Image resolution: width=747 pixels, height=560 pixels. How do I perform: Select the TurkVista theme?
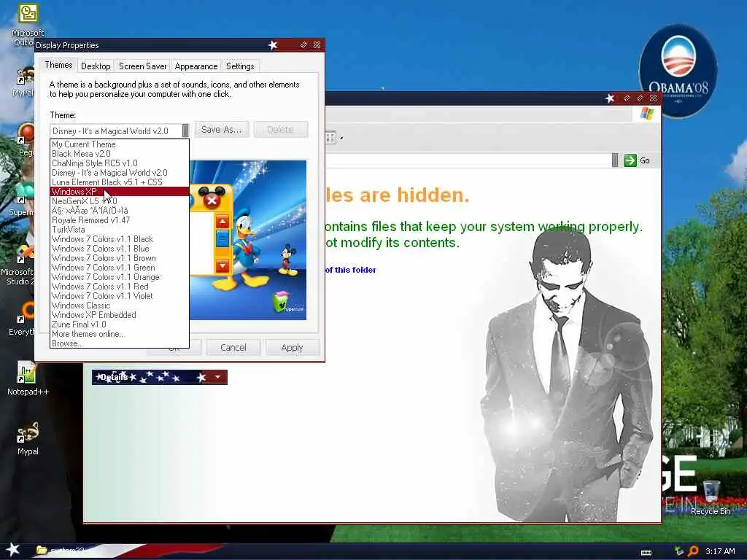(120, 230)
